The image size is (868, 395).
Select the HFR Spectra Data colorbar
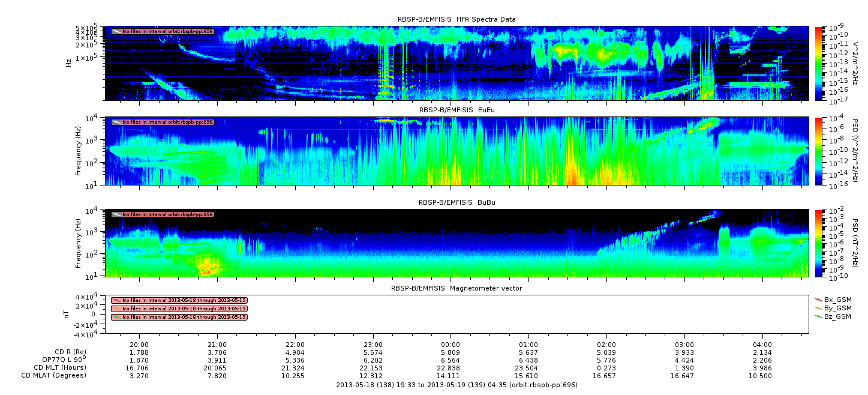[819, 63]
